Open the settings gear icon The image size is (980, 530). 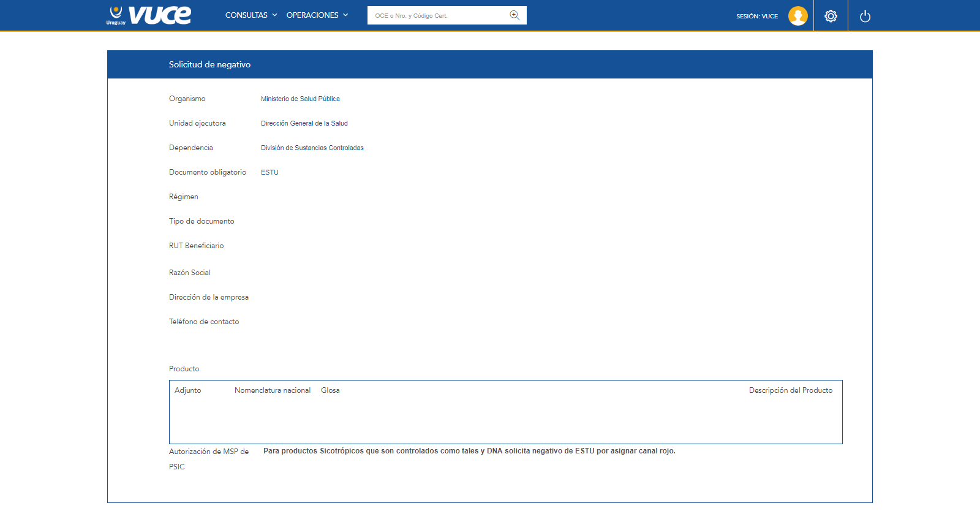(x=831, y=16)
